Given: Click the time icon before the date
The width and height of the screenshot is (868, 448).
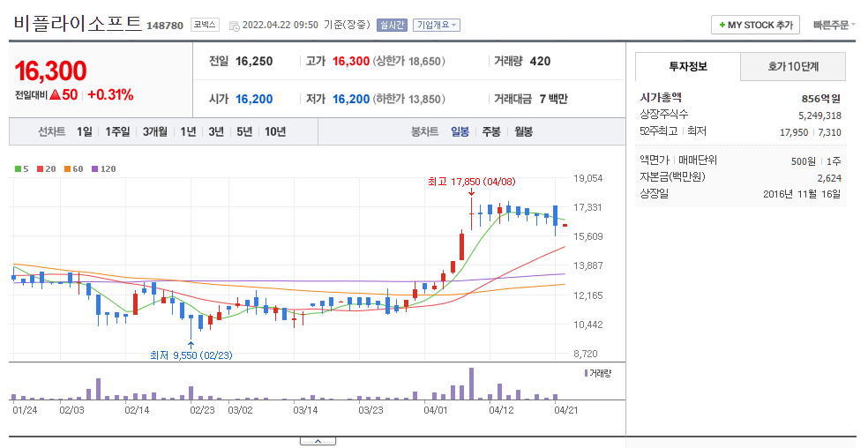Looking at the screenshot, I should click(x=234, y=26).
